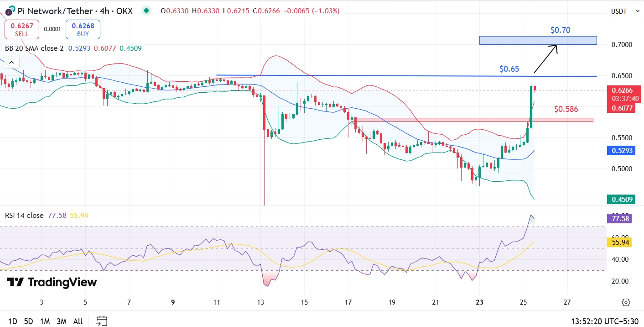Show the All time range
This screenshot has height=327, width=644.
click(x=78, y=322)
